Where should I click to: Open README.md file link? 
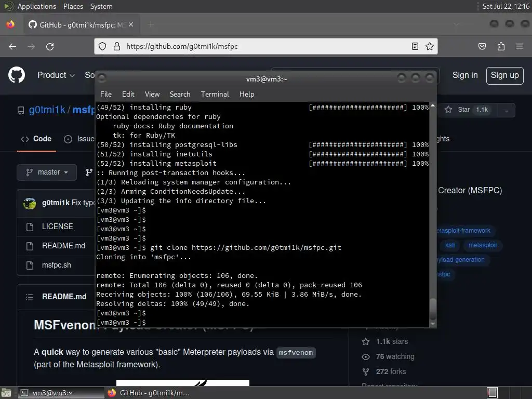coord(63,246)
